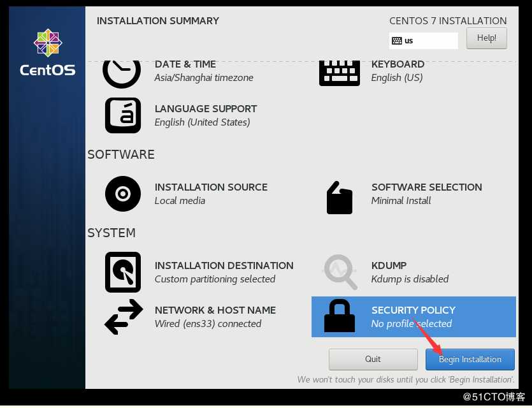532x408 pixels.
Task: Click keyboard icon in layout indicator
Action: coord(397,41)
